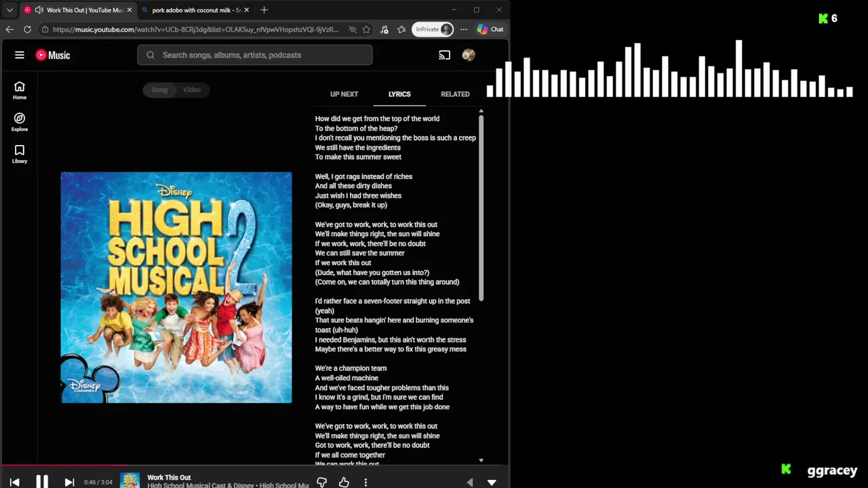The image size is (868, 488).
Task: Click the lyrics scrollbar down arrow
Action: pyautogui.click(x=481, y=460)
